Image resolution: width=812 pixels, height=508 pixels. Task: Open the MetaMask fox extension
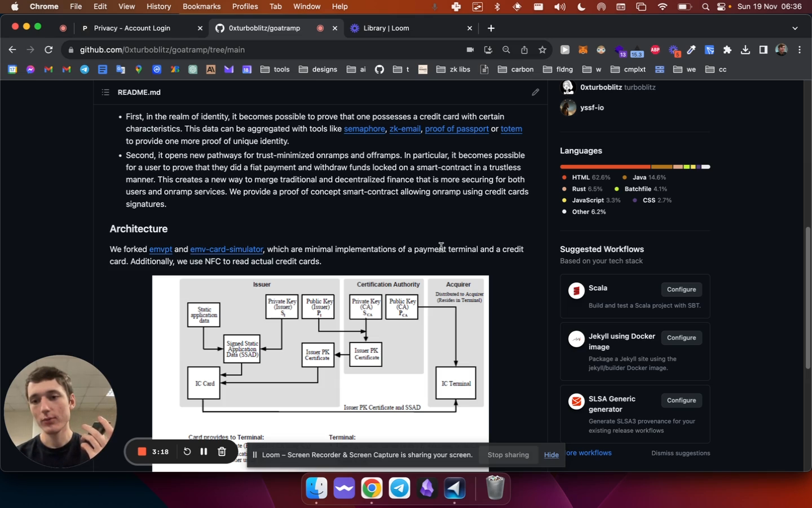(583, 50)
